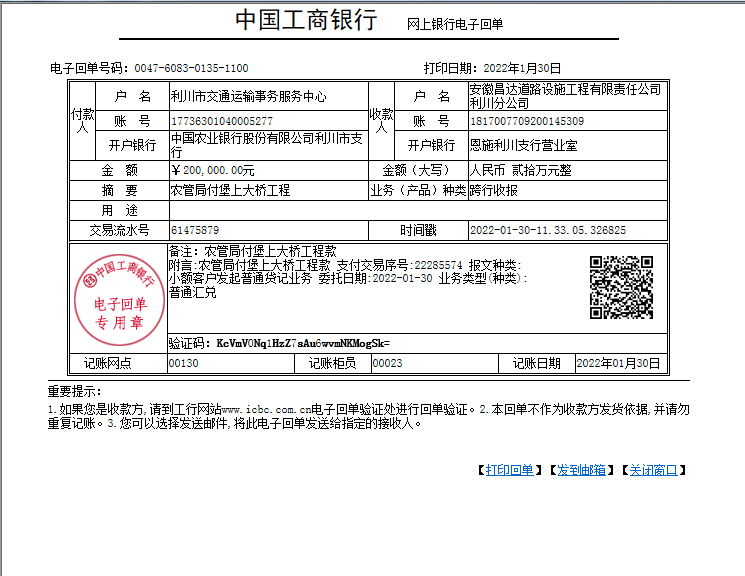Click the amount ￥200,000.00元

[213, 170]
